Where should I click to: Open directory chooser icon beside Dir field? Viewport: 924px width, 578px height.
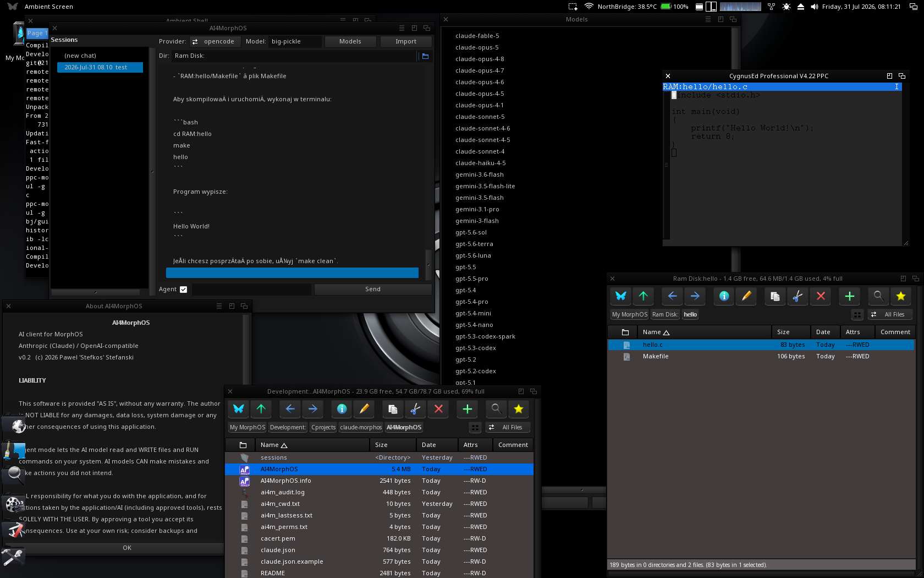[425, 56]
